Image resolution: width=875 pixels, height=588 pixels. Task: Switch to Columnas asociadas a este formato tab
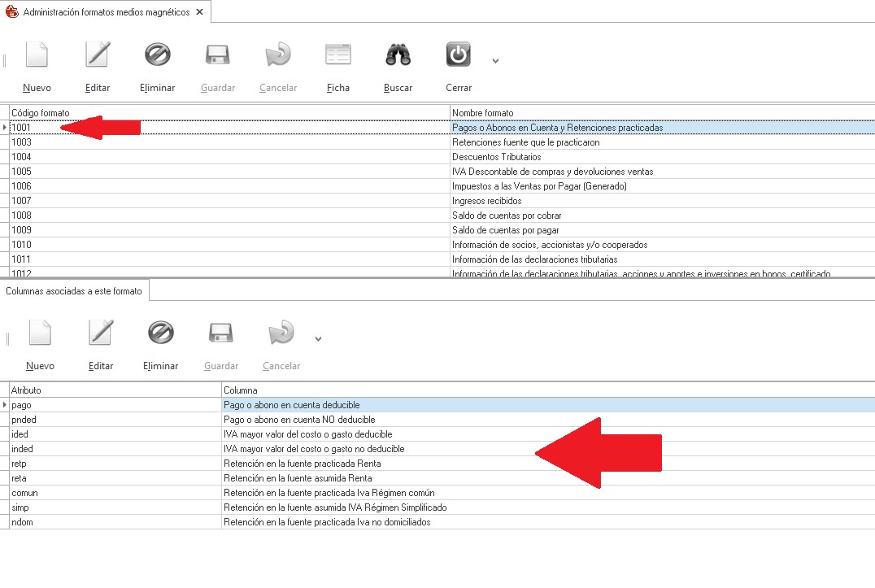(x=74, y=290)
